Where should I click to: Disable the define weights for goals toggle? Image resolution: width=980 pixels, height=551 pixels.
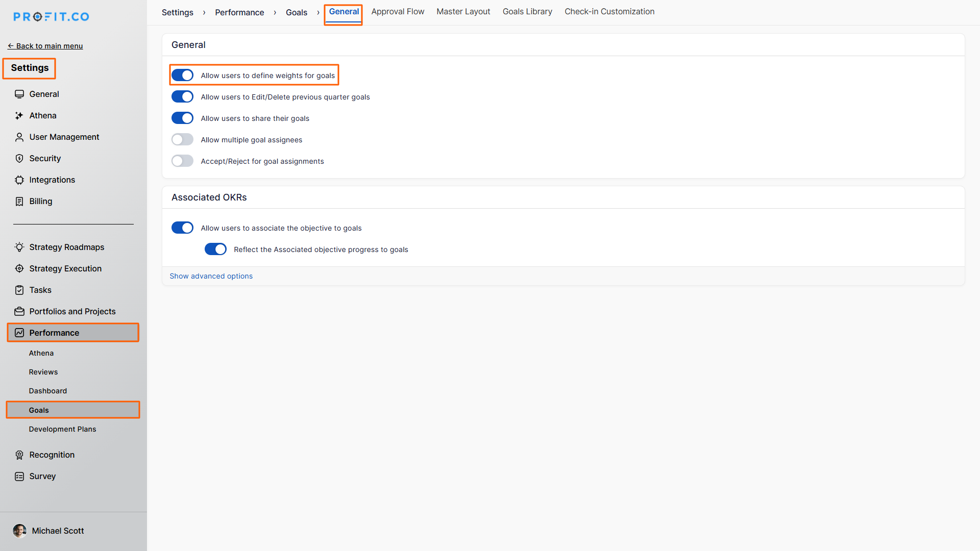pos(182,76)
